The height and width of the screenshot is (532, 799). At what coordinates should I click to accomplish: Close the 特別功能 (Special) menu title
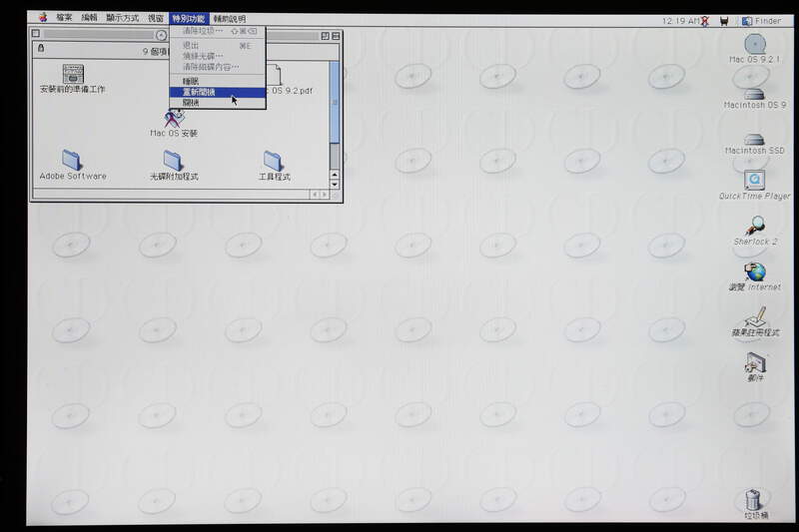(x=189, y=19)
